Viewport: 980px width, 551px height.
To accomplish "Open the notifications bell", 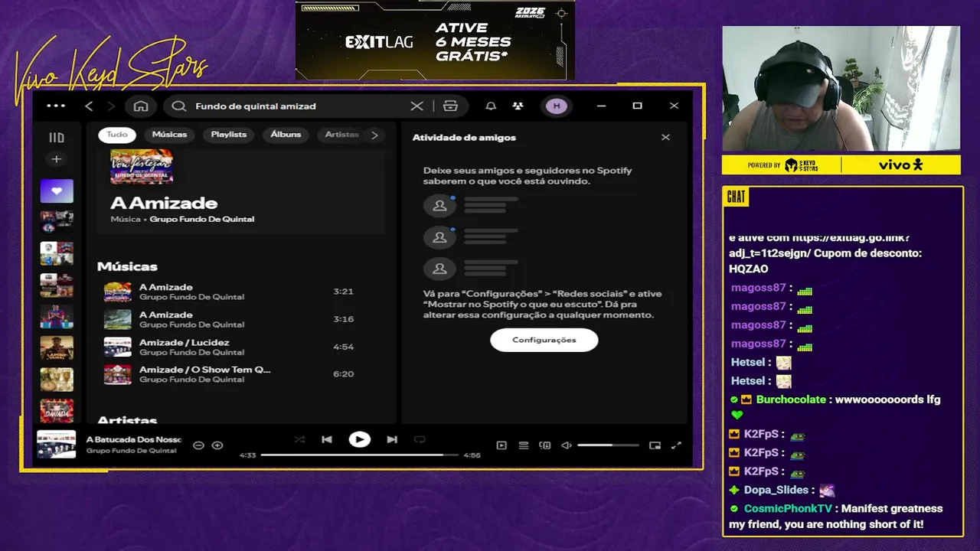I will tap(491, 106).
